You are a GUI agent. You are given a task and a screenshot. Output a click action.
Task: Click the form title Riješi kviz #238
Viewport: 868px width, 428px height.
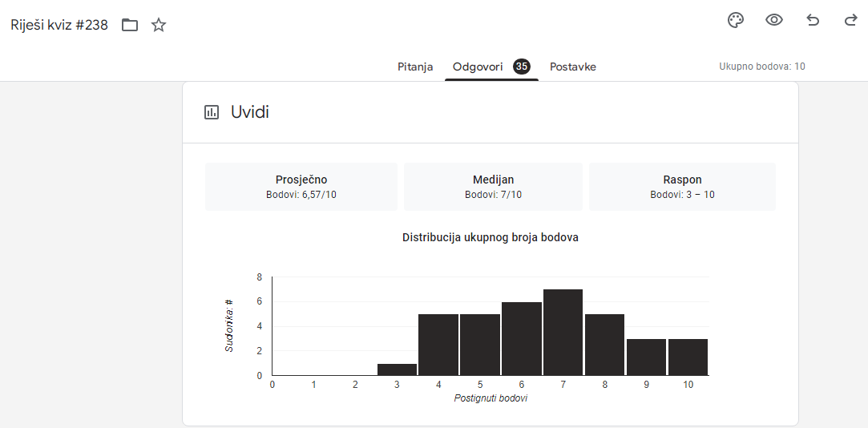(x=59, y=25)
